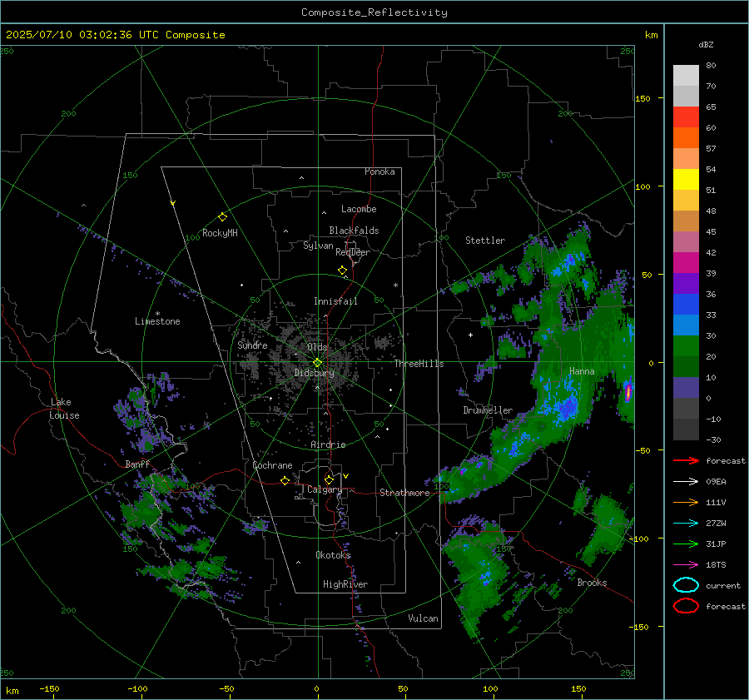Click the Stettler town label
This screenshot has width=749, height=700.
pyautogui.click(x=485, y=241)
